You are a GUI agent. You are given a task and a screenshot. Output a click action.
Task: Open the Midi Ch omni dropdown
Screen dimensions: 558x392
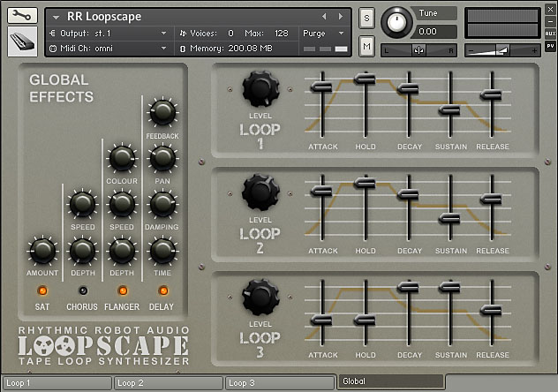(163, 48)
